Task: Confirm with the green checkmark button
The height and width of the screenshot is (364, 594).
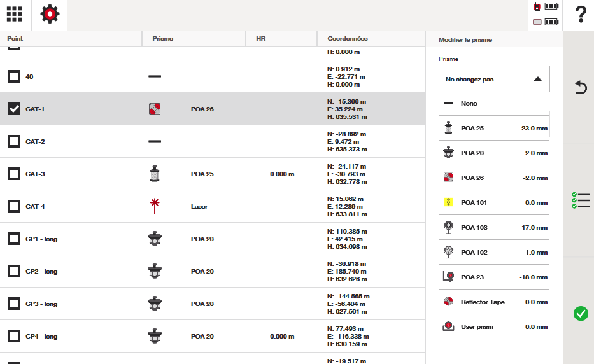Action: (x=580, y=313)
